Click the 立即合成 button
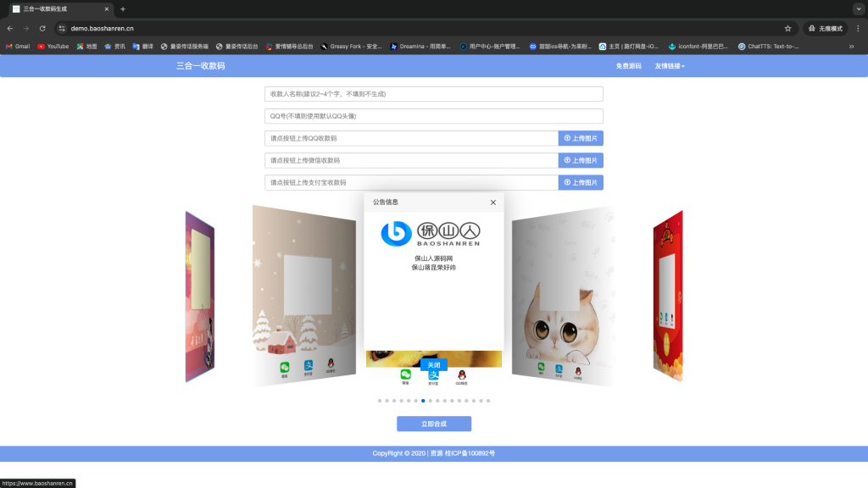 [433, 424]
